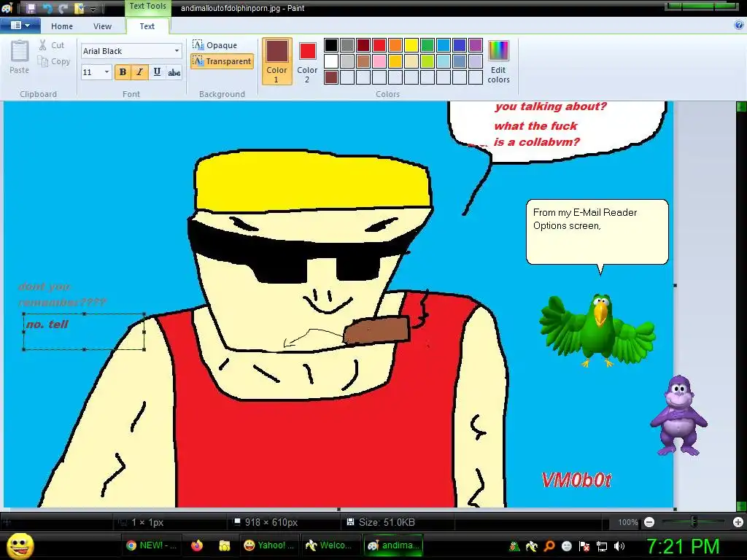Click the 7:21 PM clock
Image resolution: width=747 pixels, height=560 pixels.
tap(683, 546)
